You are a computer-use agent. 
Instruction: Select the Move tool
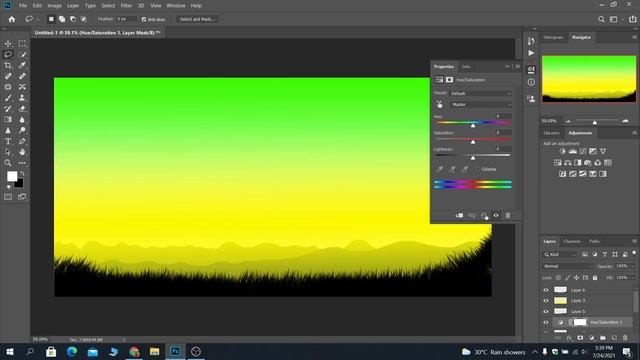[8, 44]
